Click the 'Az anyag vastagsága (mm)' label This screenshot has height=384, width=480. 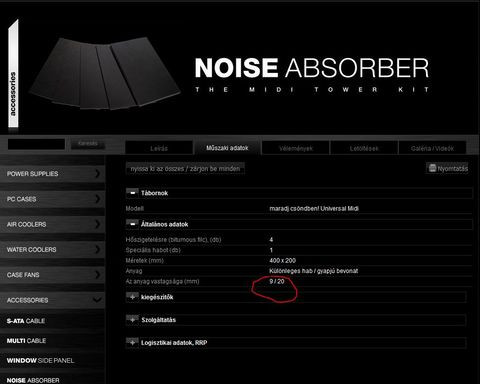click(x=162, y=281)
